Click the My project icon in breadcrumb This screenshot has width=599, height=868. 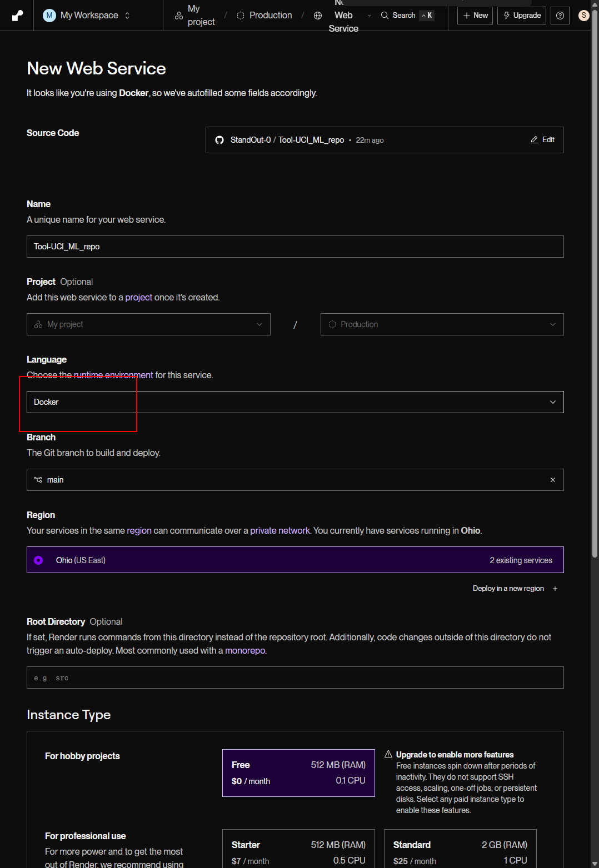pos(179,16)
